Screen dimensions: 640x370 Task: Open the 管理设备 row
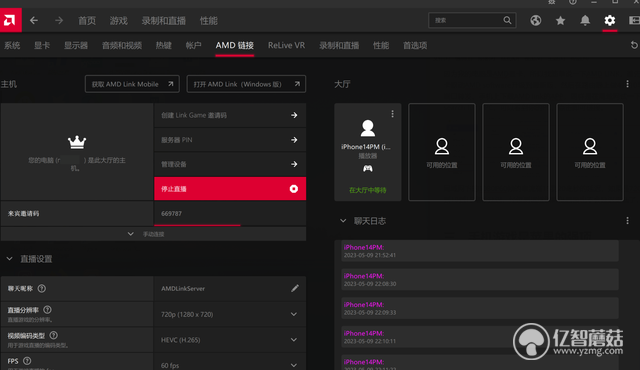tap(230, 164)
